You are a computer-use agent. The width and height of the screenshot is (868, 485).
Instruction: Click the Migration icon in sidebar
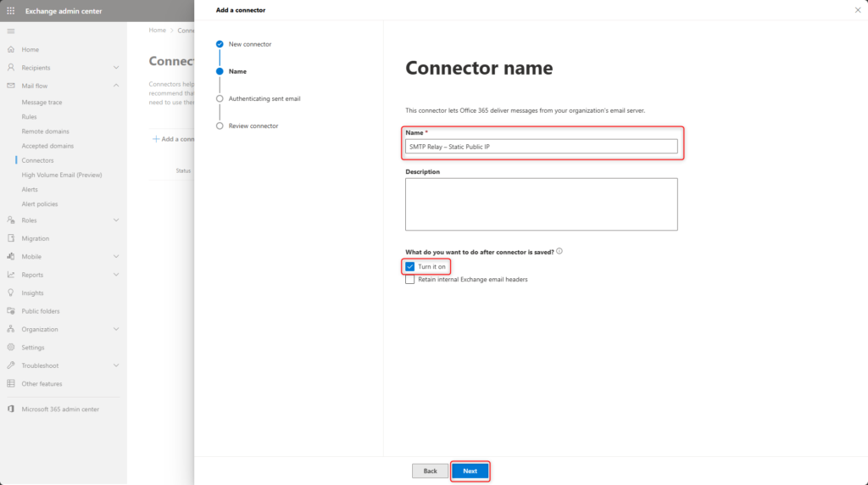click(10, 238)
